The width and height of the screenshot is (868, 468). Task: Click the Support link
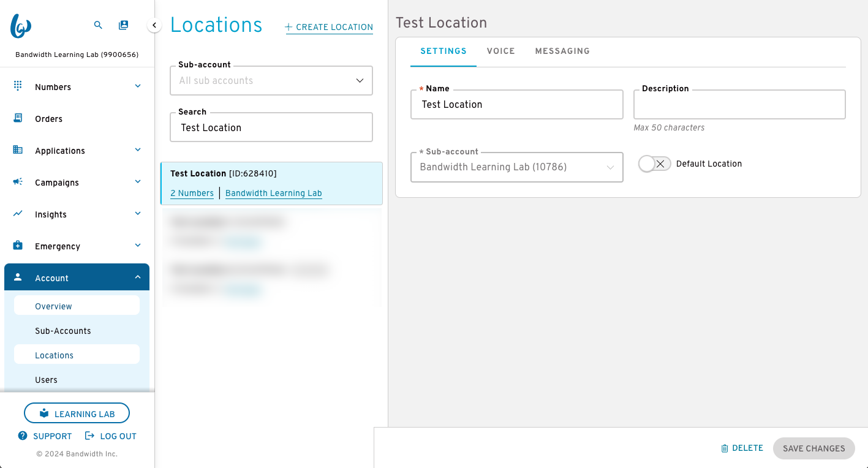click(x=45, y=436)
